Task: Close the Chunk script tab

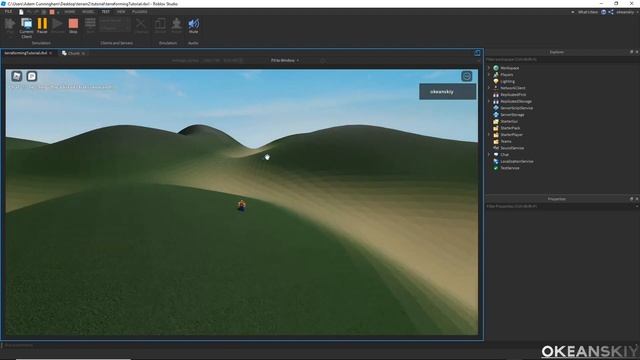Action: [x=83, y=53]
